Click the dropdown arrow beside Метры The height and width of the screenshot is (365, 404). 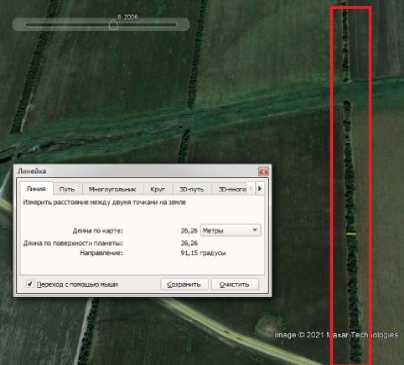coord(255,230)
